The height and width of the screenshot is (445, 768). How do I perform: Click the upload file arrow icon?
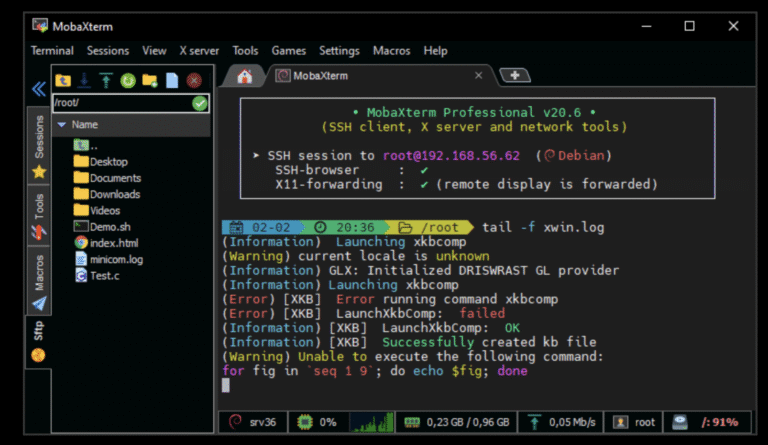pos(106,80)
